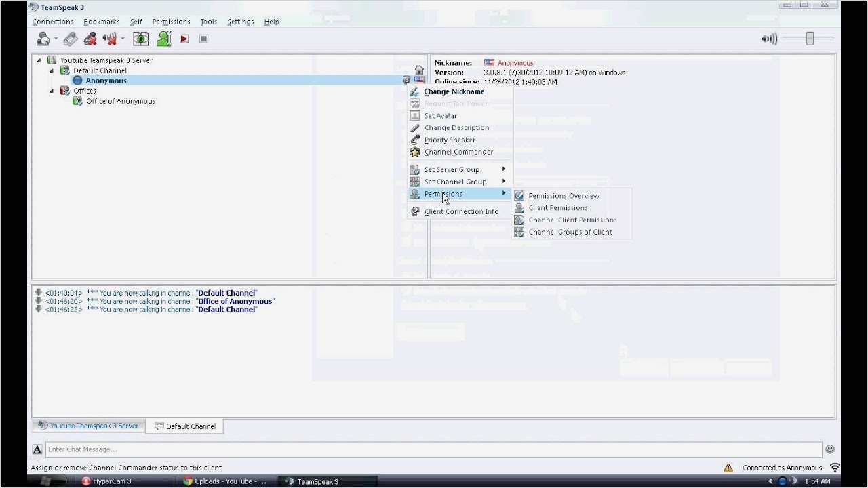
Task: Click the stop recording toolbar icon
Action: [x=203, y=39]
